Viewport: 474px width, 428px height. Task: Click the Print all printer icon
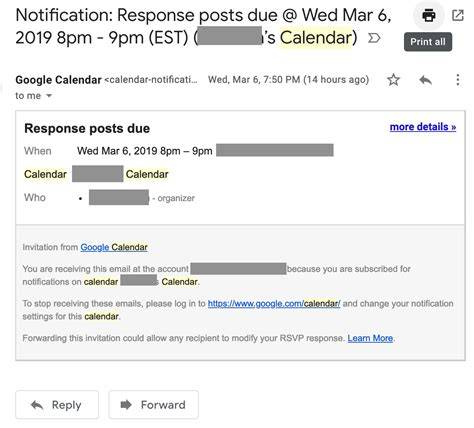coord(428,16)
